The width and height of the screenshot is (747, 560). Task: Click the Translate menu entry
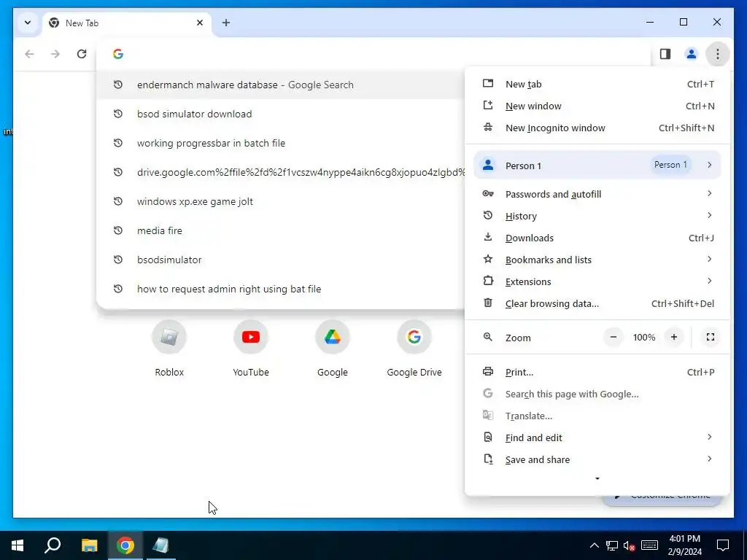click(597, 416)
